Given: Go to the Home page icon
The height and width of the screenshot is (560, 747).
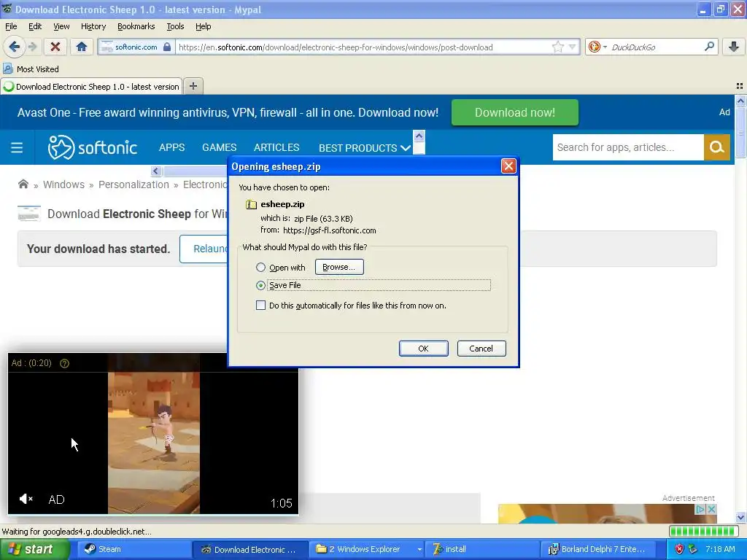Looking at the screenshot, I should [x=82, y=47].
